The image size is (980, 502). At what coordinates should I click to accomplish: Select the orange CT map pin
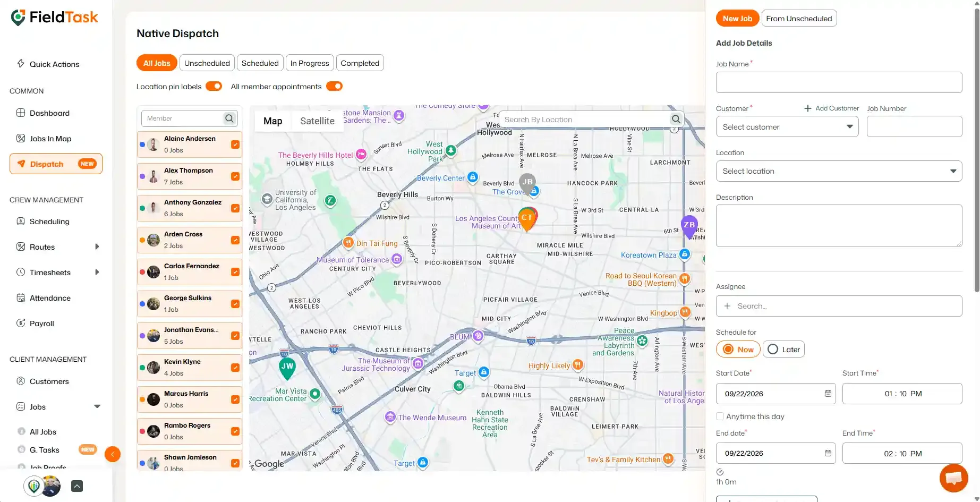point(527,219)
